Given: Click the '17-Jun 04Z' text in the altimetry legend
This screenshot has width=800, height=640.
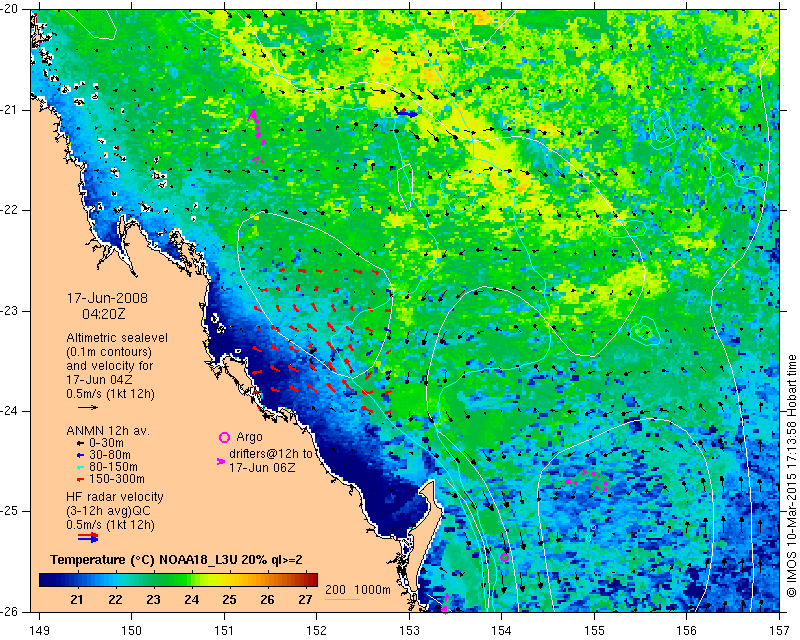Looking at the screenshot, I should (x=99, y=380).
